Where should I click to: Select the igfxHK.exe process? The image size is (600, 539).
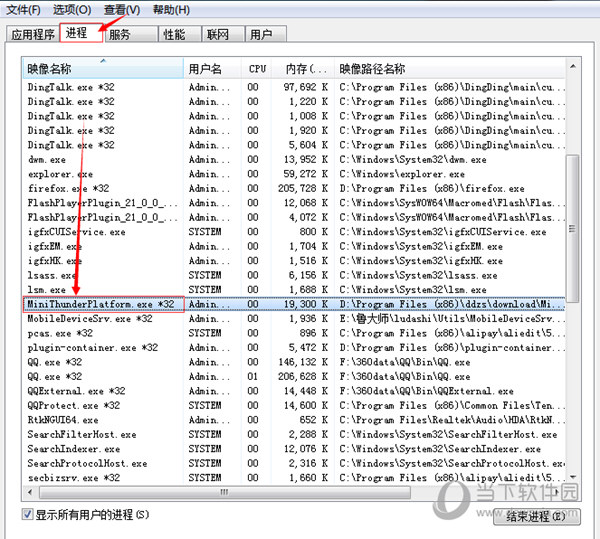pos(293,261)
